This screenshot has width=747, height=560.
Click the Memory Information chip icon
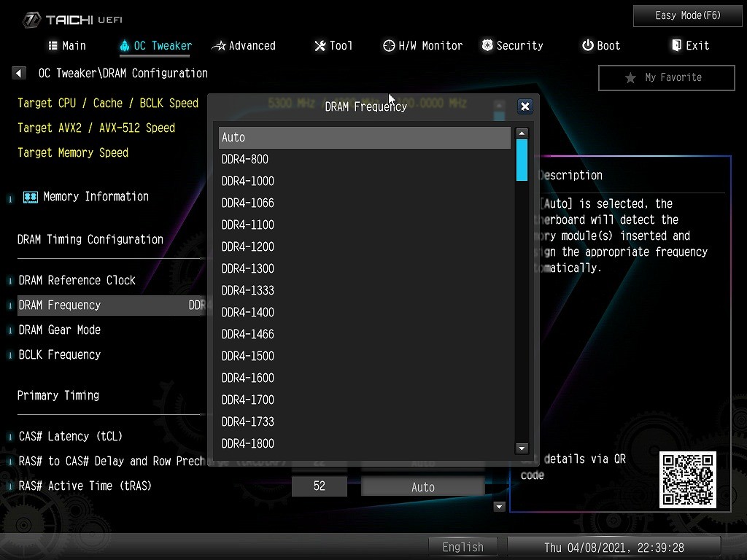30,197
